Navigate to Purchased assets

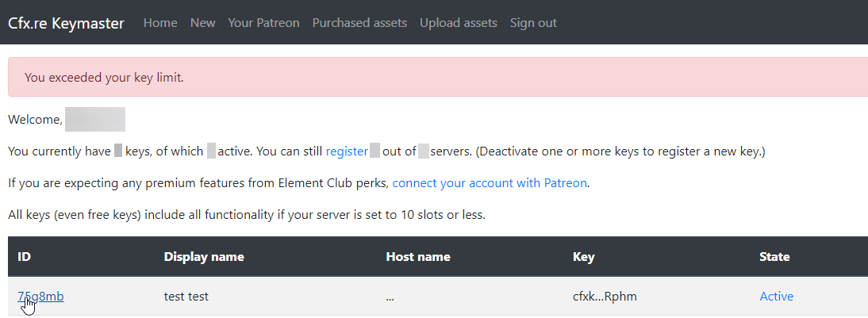[x=359, y=23]
